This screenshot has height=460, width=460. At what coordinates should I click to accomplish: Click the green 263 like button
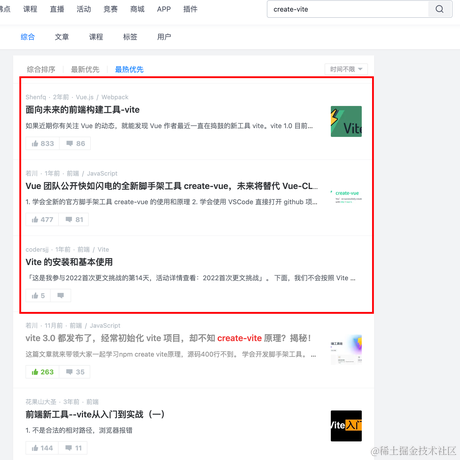(43, 372)
